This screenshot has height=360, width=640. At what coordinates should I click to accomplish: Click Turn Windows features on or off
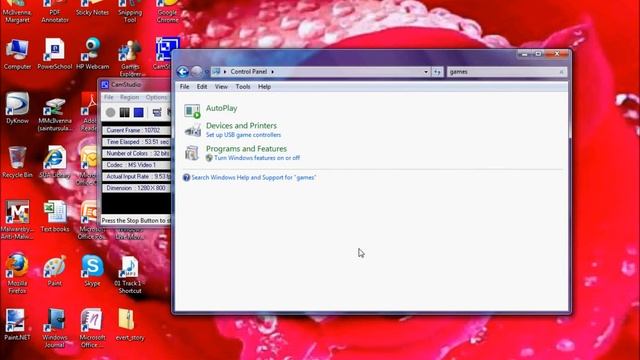coord(257,158)
